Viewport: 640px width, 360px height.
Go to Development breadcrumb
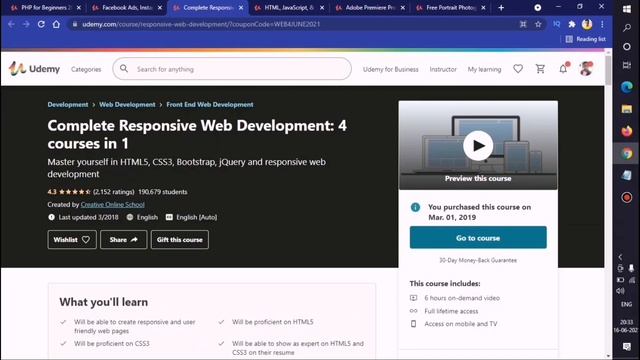pos(68,104)
